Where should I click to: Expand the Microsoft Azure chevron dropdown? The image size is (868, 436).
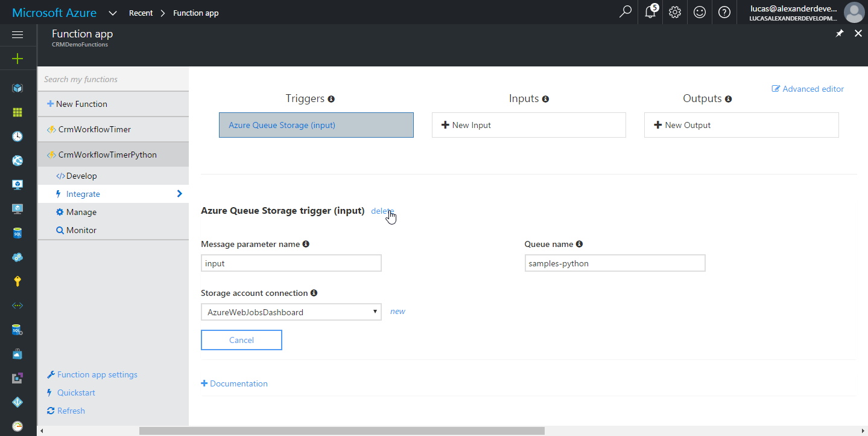(113, 13)
